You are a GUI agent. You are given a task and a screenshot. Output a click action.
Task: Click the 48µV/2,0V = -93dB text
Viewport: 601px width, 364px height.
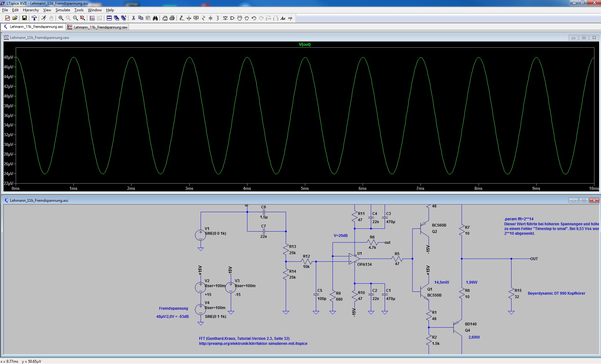coord(172,317)
